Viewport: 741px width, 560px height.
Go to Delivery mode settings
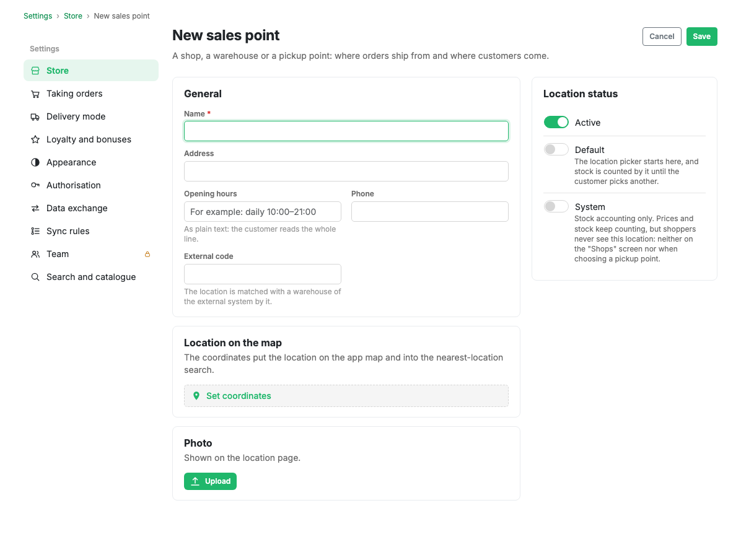click(x=90, y=116)
